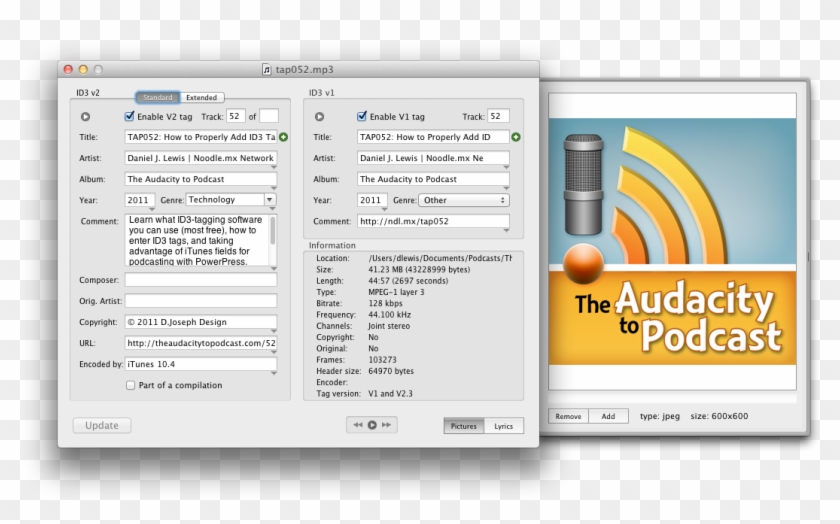
Task: Click the ID3 v1 Track field
Action: click(x=498, y=116)
